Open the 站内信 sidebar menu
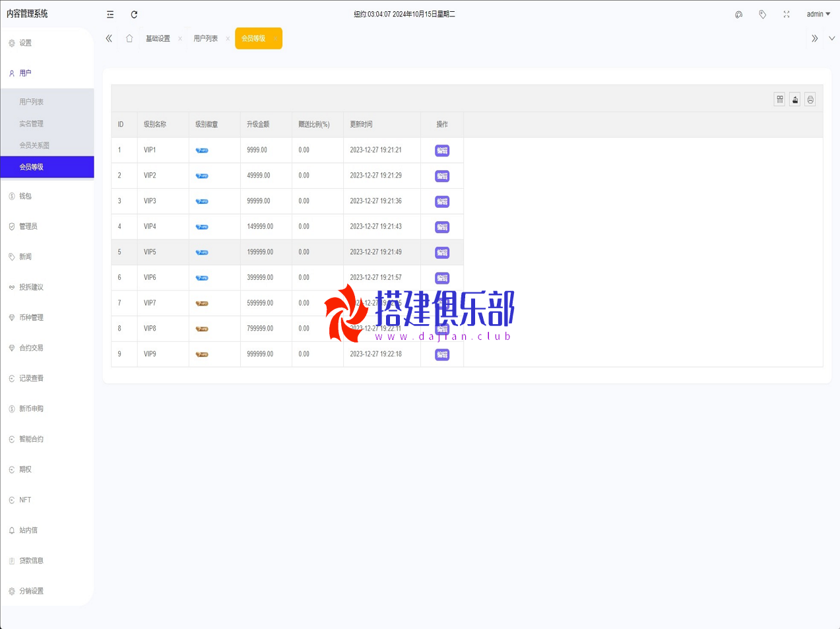This screenshot has width=840, height=629. click(47, 530)
